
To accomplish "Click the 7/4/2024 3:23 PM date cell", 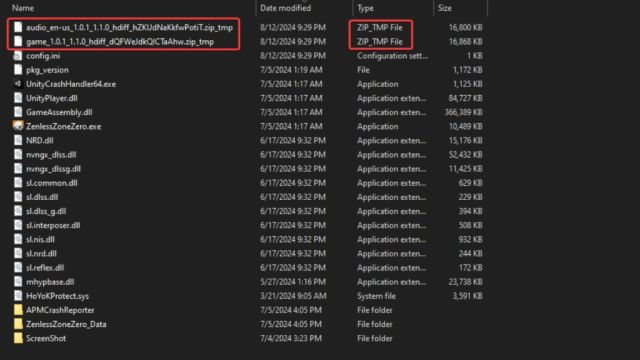I will click(291, 338).
